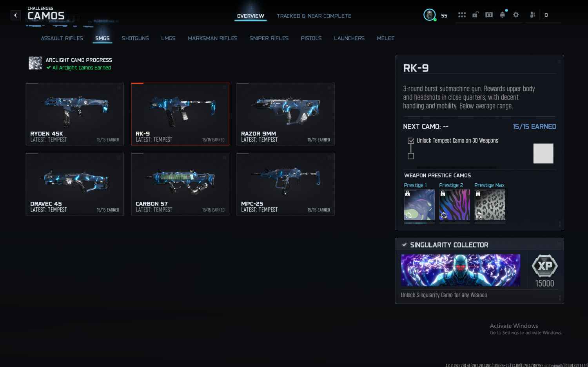Image resolution: width=588 pixels, height=367 pixels.
Task: Open the player profile avatar
Action: point(430,15)
